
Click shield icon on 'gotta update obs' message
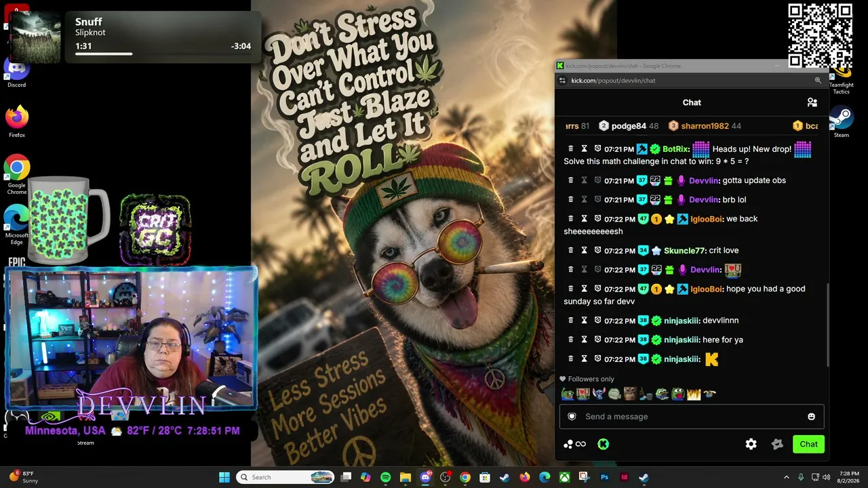tap(597, 180)
